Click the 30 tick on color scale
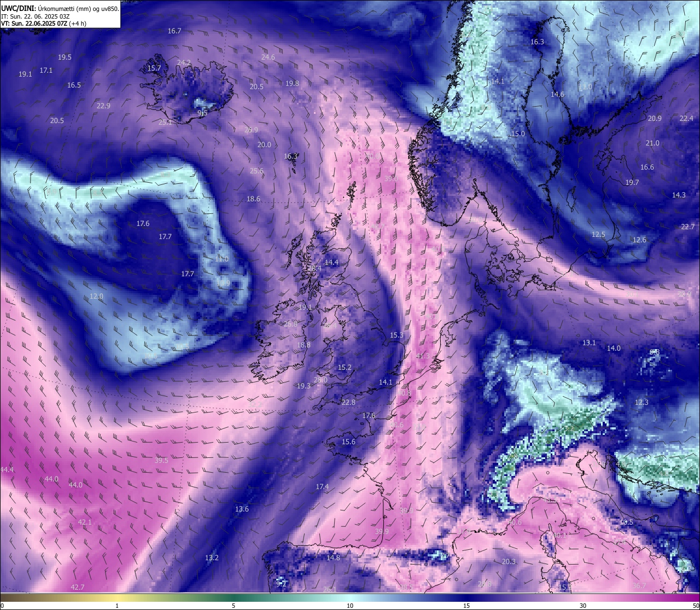700x610 pixels. [x=583, y=605]
